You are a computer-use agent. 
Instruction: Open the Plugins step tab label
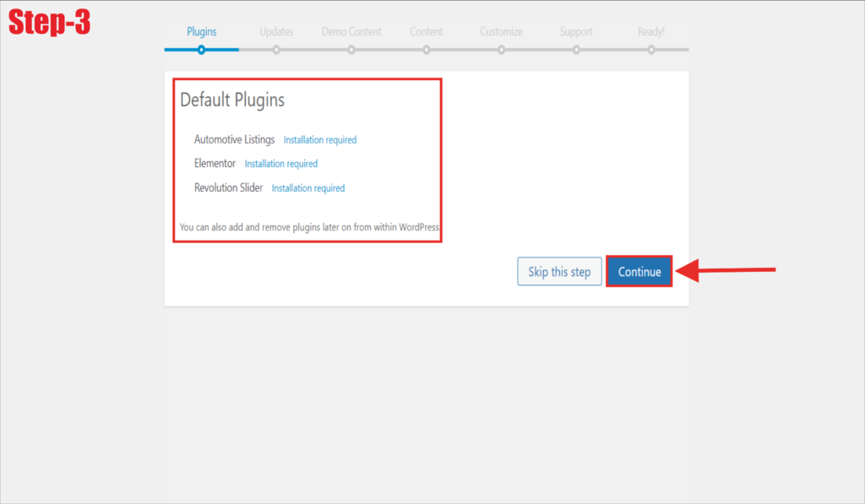pos(201,32)
